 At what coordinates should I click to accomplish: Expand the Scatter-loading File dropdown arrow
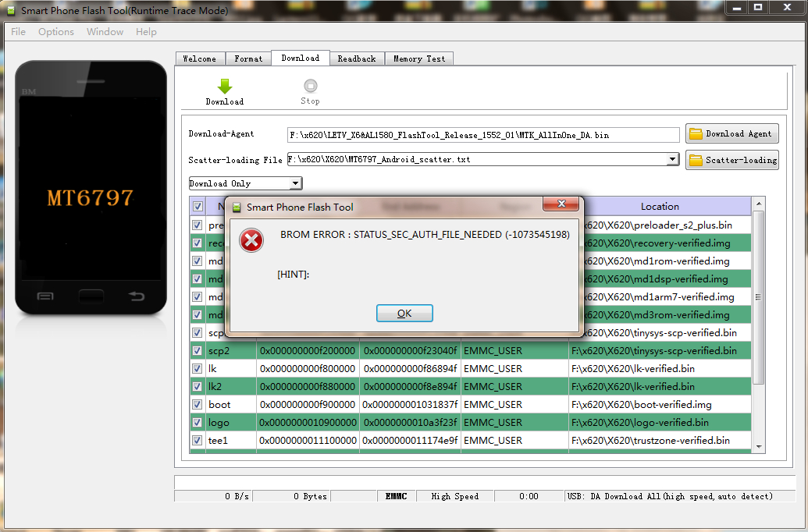[672, 159]
